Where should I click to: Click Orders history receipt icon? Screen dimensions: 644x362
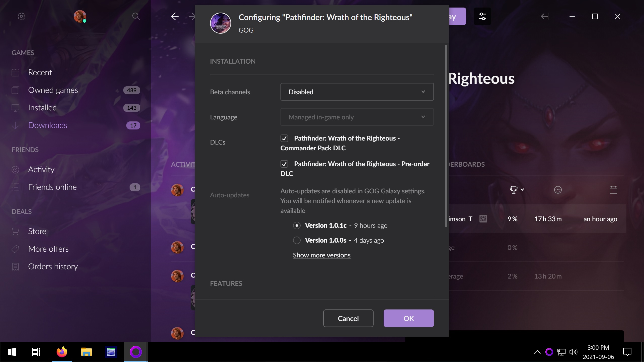pyautogui.click(x=15, y=267)
